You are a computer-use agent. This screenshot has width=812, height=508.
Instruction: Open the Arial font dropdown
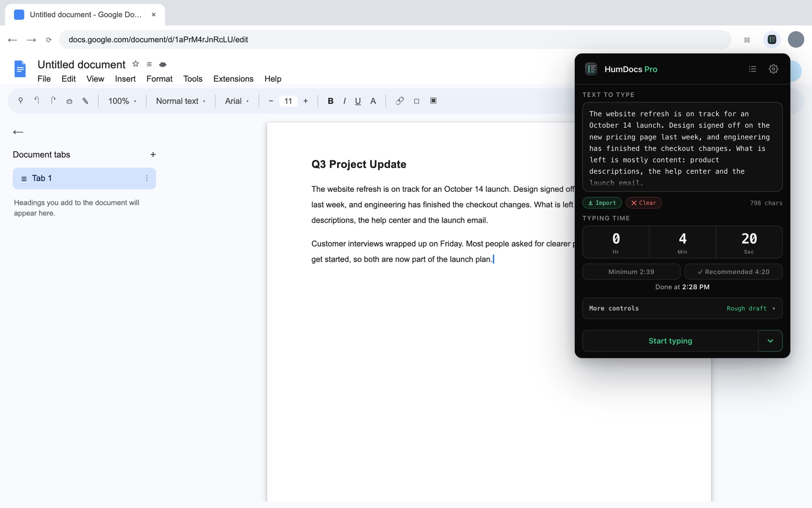coord(237,101)
